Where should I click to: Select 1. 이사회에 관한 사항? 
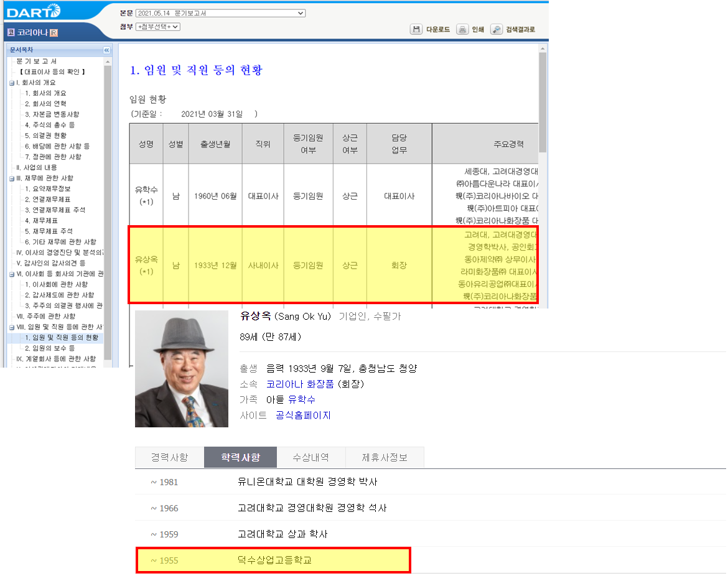click(56, 284)
